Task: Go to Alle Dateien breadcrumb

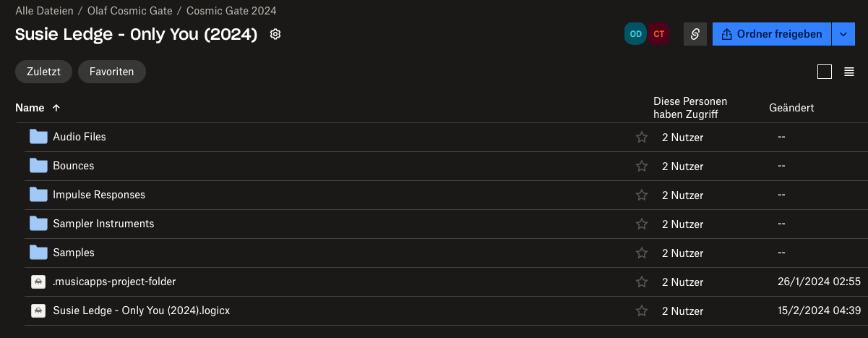Action: [44, 11]
